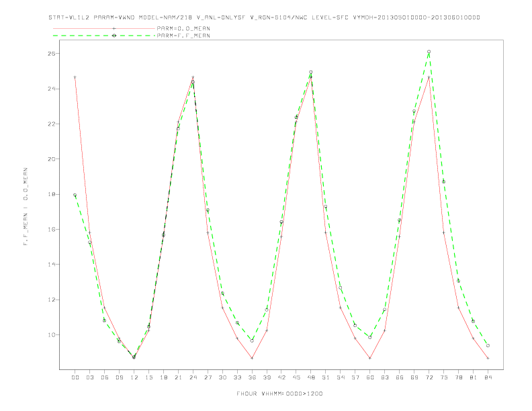Click y-axis tick label 20
Image resolution: width=532 pixels, height=411 pixels.
coord(52,159)
